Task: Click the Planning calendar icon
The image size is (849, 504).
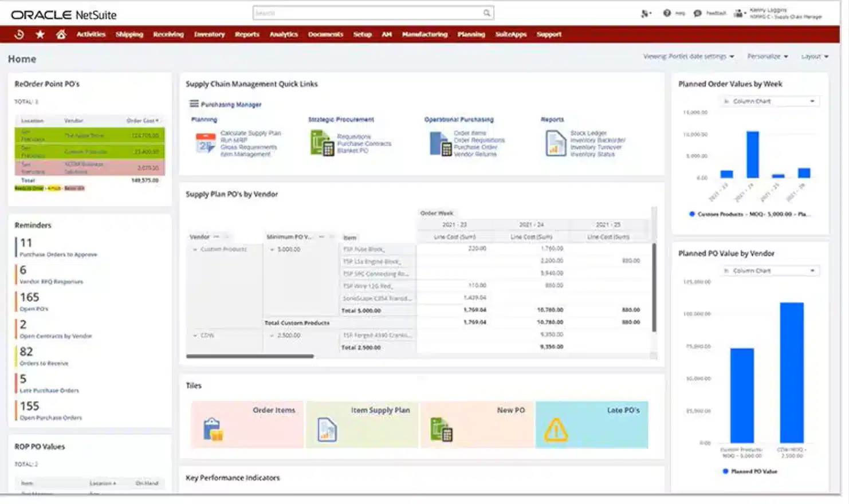Action: (205, 143)
